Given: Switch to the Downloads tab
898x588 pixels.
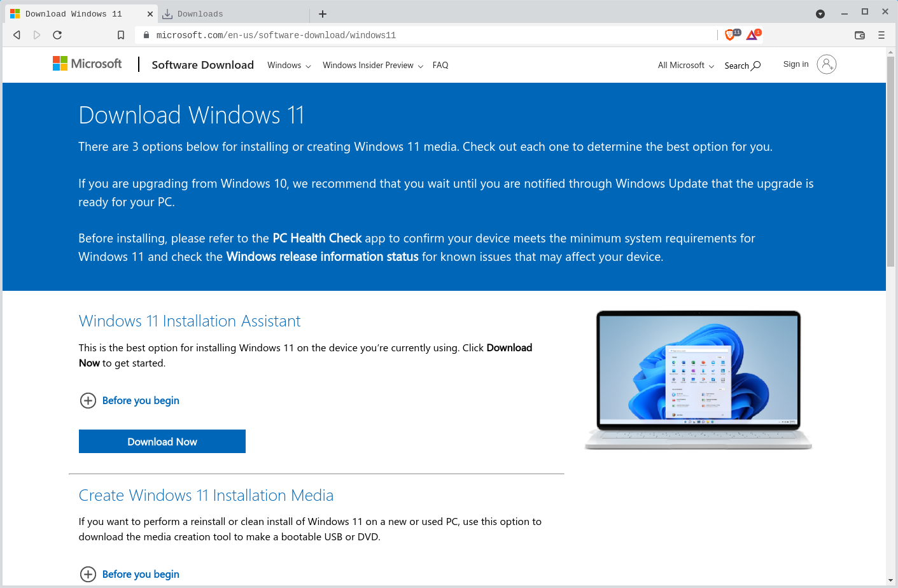Looking at the screenshot, I should [200, 14].
